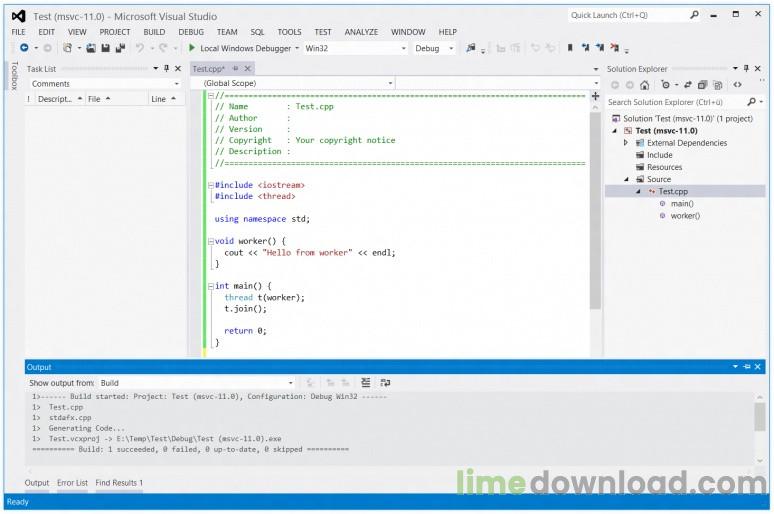774x514 pixels.
Task: Collapse the Test (msvc-11.0) project node
Action: pyautogui.click(x=615, y=131)
